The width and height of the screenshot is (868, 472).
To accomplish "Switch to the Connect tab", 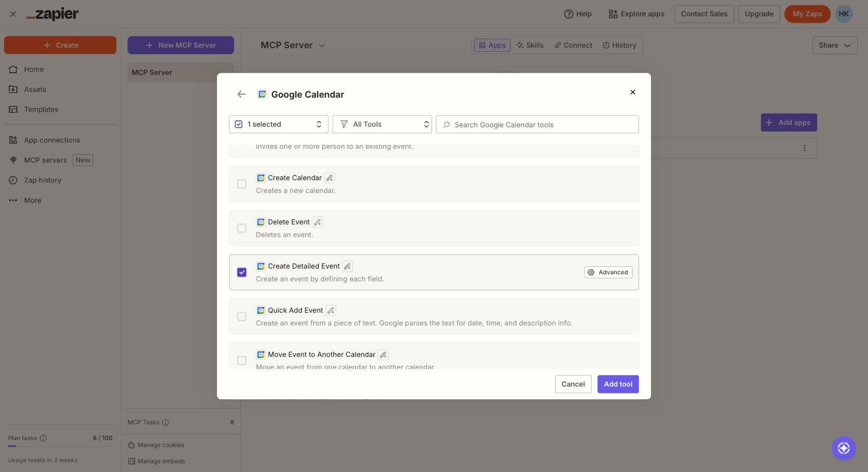I will (573, 45).
